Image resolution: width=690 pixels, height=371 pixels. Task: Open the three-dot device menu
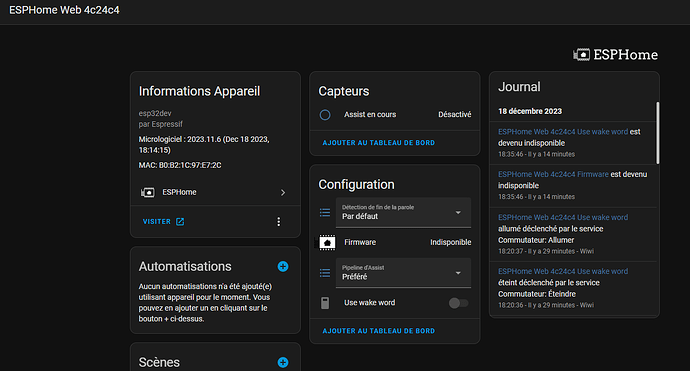click(279, 221)
